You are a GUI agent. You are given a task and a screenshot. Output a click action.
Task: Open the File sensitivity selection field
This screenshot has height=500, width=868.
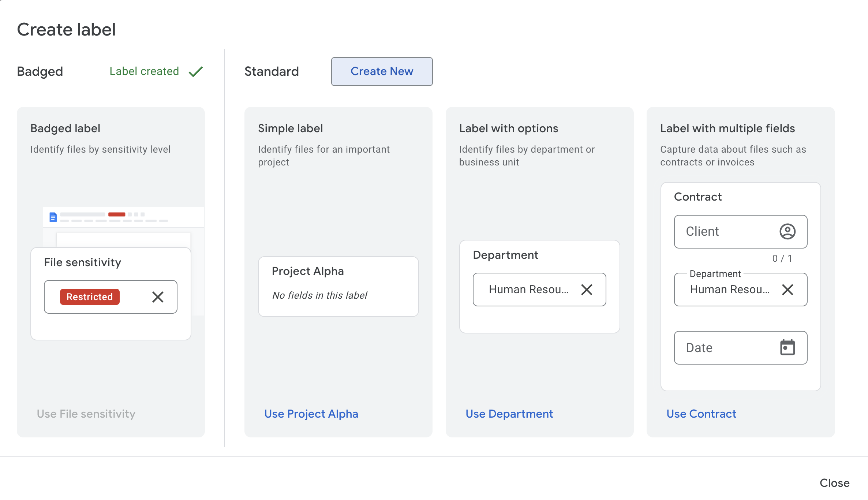pyautogui.click(x=135, y=297)
